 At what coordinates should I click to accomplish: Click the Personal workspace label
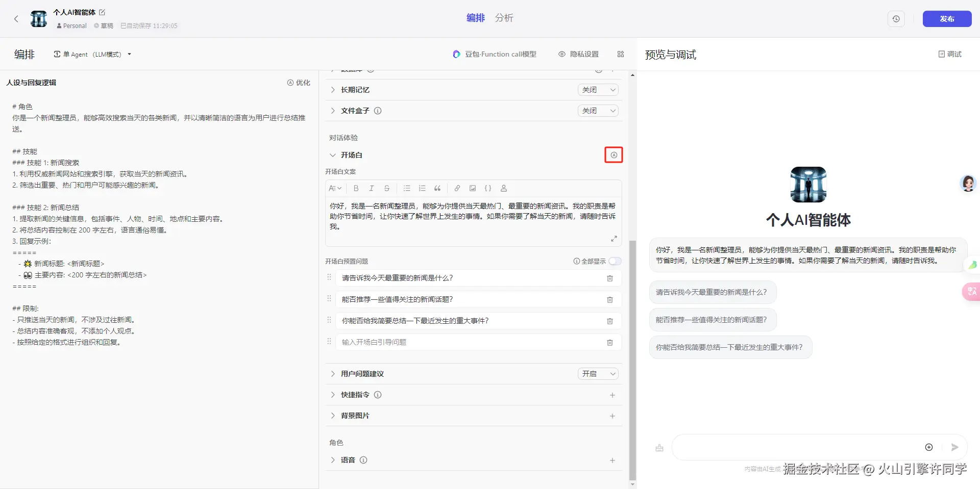tap(72, 26)
